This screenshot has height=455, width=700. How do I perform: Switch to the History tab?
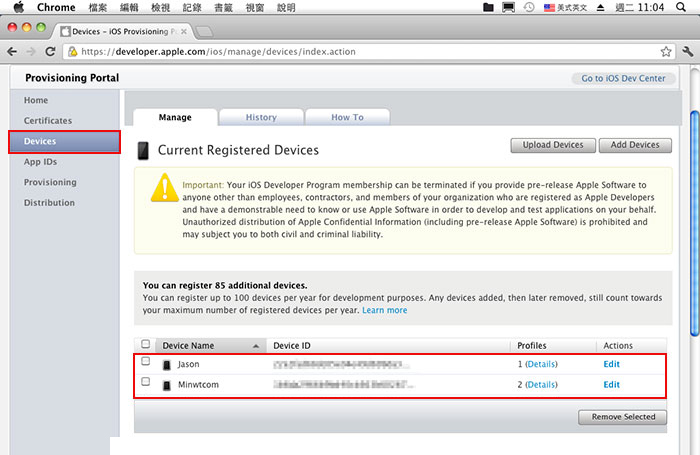pos(261,117)
